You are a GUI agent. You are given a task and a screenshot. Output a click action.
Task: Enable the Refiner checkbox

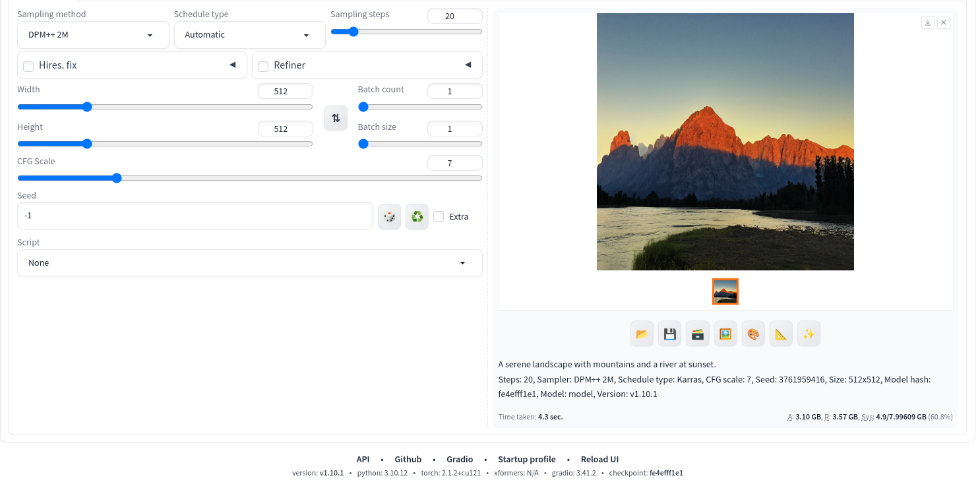click(263, 66)
